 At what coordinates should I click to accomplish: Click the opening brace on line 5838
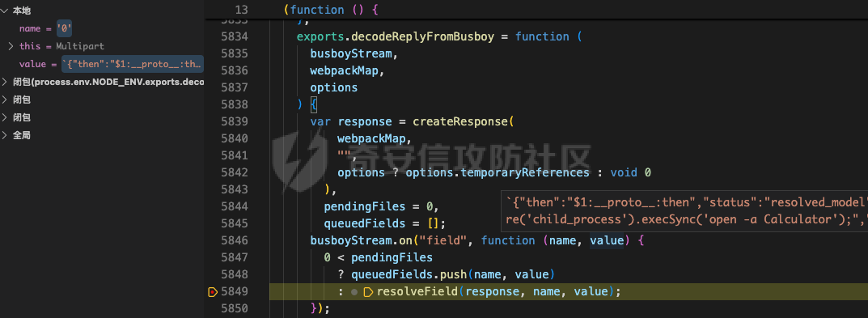tap(313, 104)
